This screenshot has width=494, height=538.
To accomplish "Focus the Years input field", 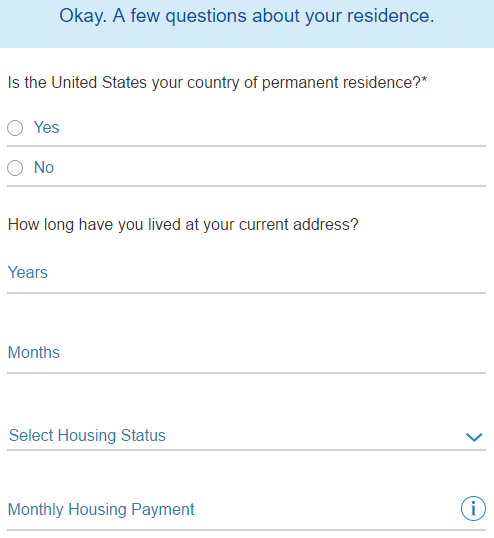I will tap(246, 273).
